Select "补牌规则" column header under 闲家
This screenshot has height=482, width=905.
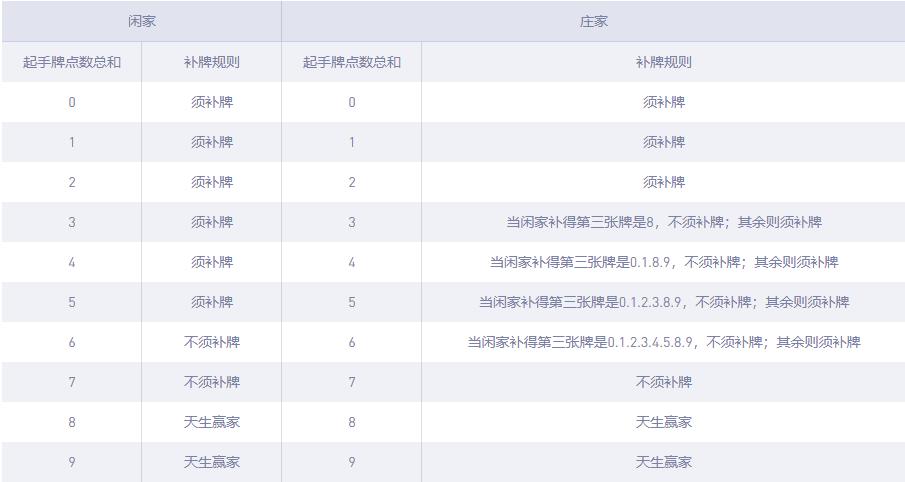[x=212, y=62]
